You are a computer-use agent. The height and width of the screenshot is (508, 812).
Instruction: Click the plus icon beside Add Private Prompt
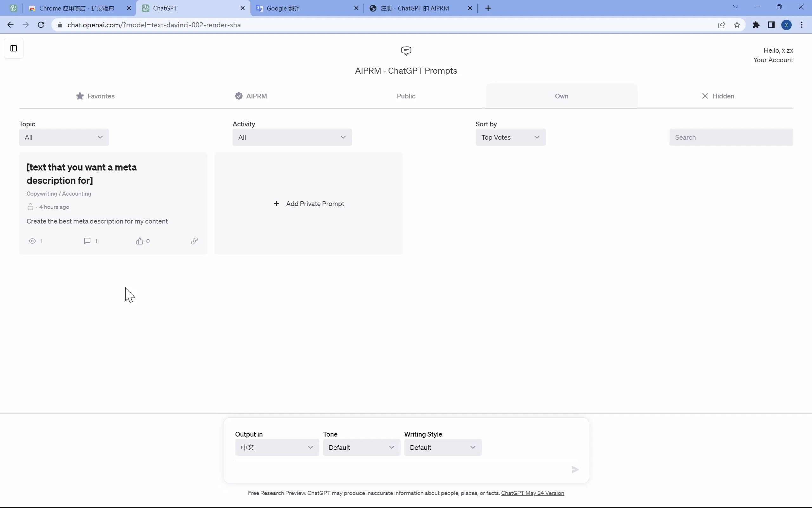277,204
